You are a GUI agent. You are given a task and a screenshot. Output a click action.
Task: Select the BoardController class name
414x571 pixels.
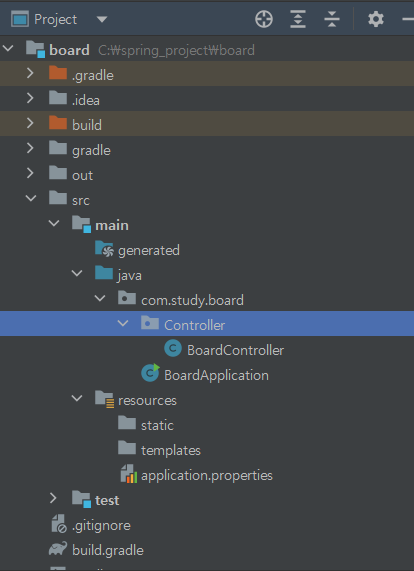point(236,350)
